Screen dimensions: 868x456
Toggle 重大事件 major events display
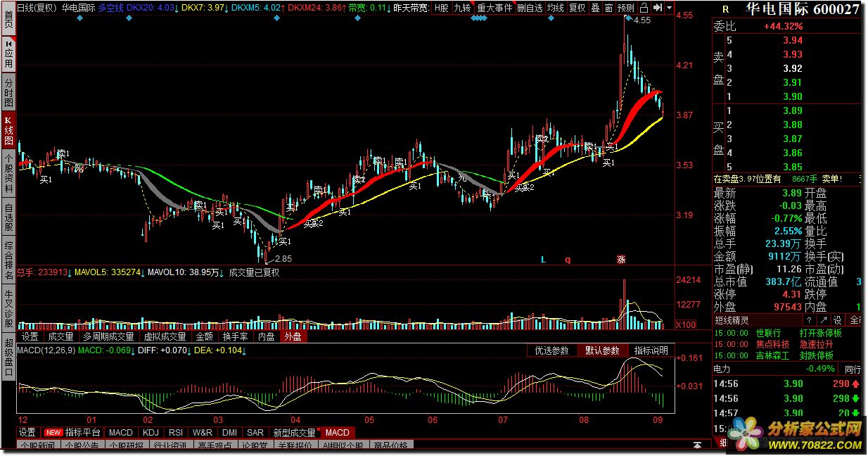494,8
